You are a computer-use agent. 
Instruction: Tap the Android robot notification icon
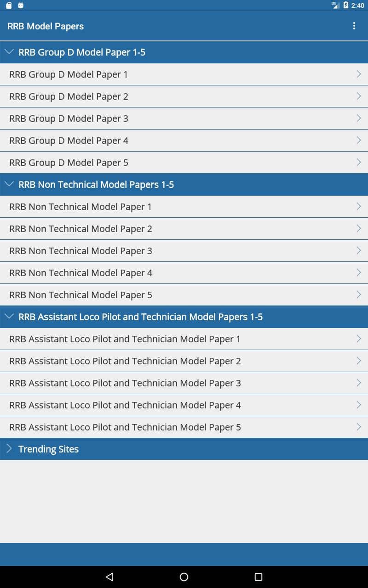(21, 6)
